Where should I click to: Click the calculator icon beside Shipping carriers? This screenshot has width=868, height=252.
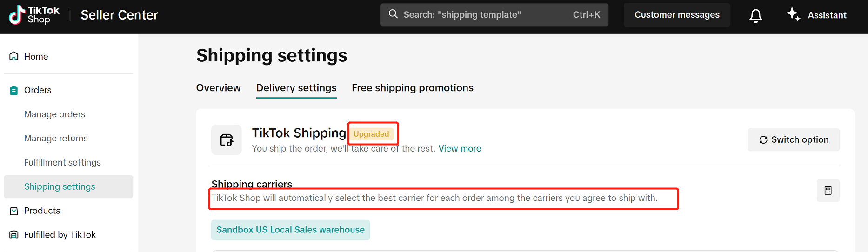[x=828, y=191]
